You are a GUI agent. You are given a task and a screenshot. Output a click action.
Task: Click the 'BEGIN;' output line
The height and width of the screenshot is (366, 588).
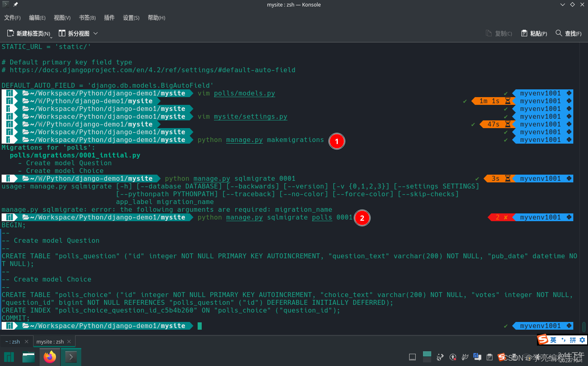click(x=14, y=225)
